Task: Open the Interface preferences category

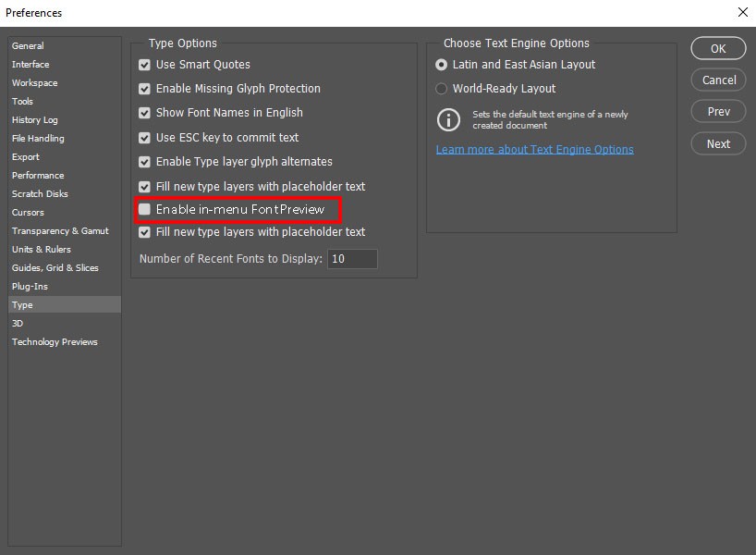Action: 64,64
